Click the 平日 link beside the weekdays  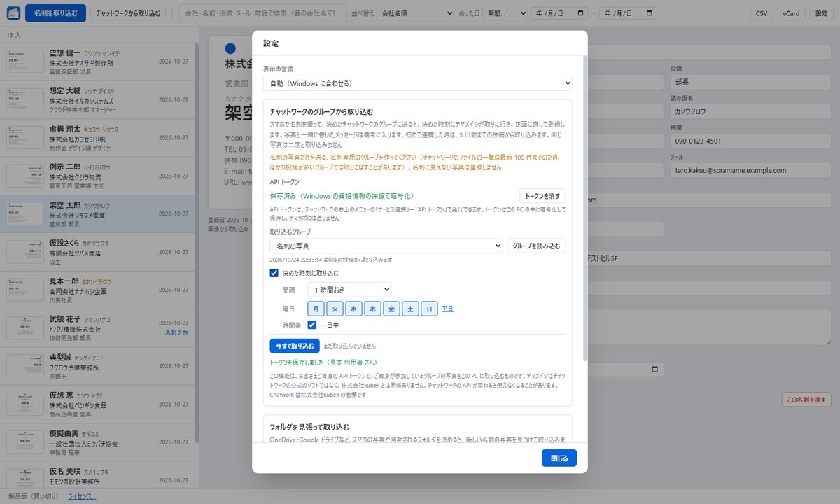pyautogui.click(x=447, y=308)
